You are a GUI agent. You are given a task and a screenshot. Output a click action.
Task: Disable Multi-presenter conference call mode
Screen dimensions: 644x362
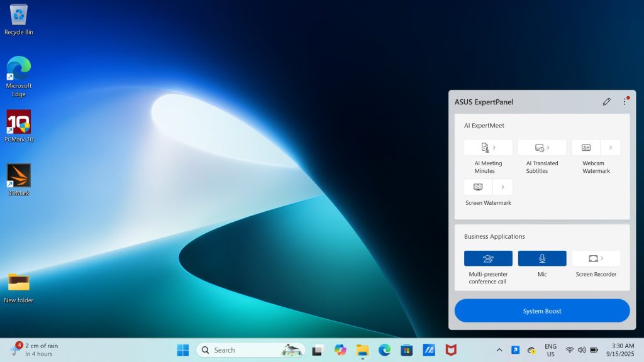[488, 258]
